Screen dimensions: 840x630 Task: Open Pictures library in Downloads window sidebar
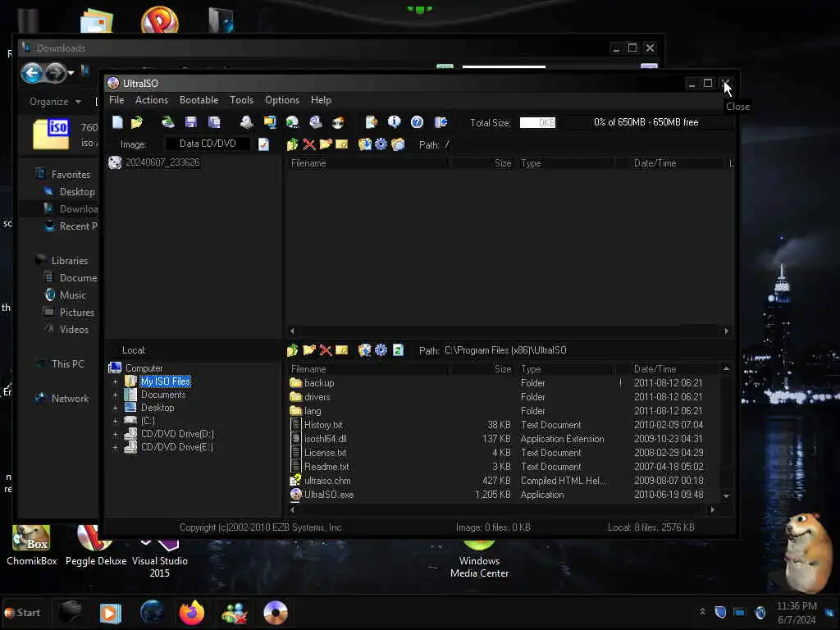(x=76, y=313)
